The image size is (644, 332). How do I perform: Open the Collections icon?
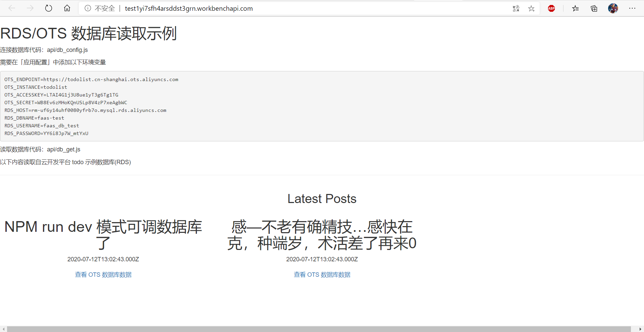594,9
